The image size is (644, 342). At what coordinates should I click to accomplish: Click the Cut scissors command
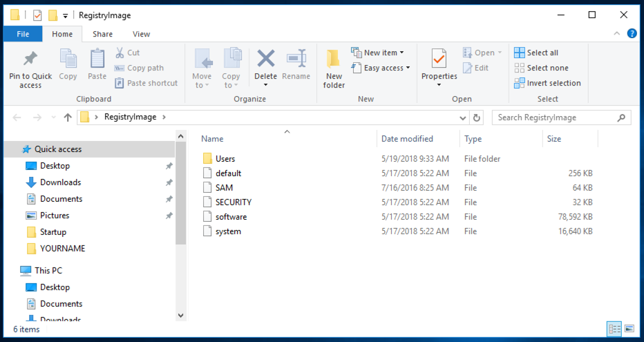pos(128,53)
